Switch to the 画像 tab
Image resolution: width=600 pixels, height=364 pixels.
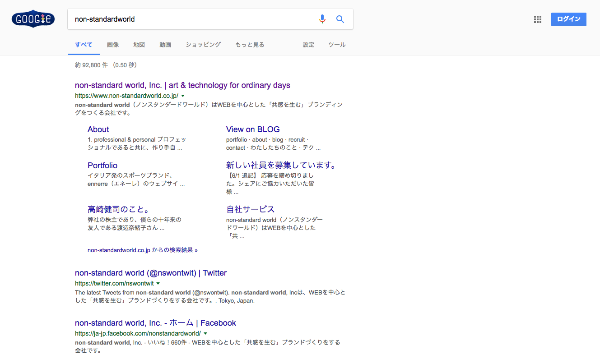tap(113, 45)
